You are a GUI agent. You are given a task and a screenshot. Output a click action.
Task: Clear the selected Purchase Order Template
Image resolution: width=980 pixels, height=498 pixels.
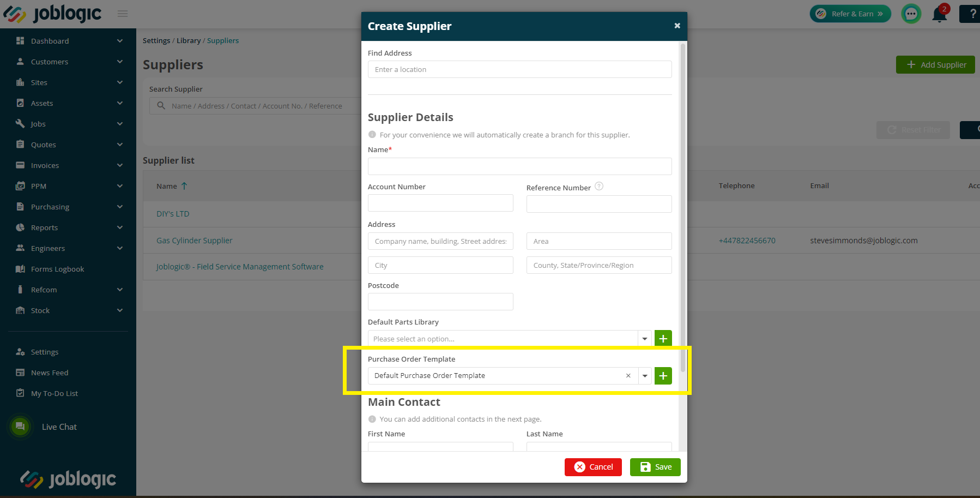click(628, 376)
